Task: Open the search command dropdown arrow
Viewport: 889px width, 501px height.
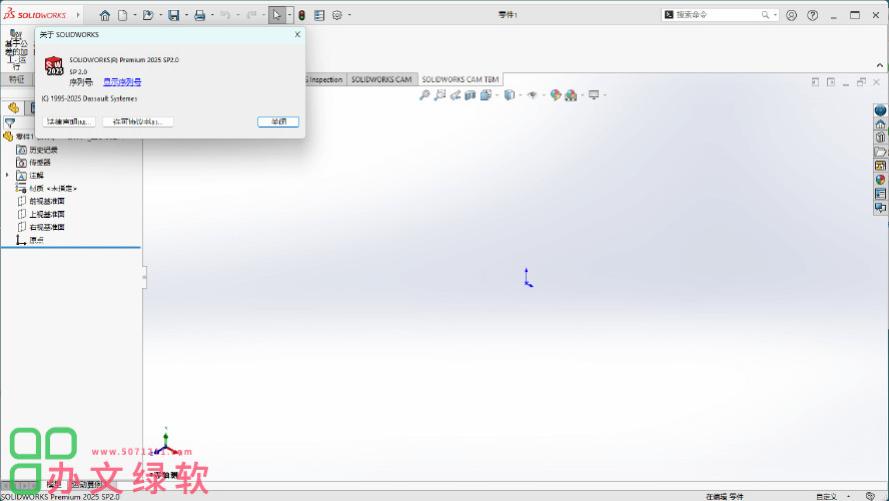Action: point(775,15)
